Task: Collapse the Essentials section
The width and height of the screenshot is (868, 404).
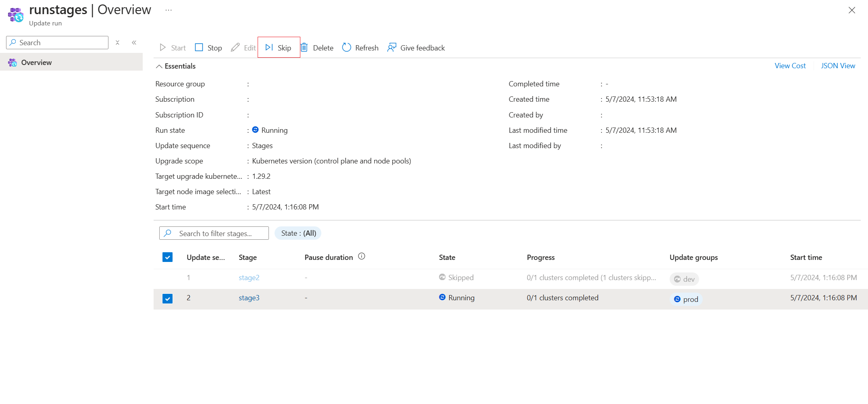Action: [159, 66]
